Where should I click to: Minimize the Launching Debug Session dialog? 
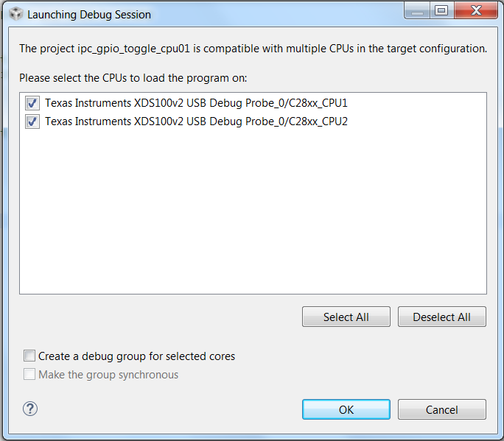click(x=417, y=11)
